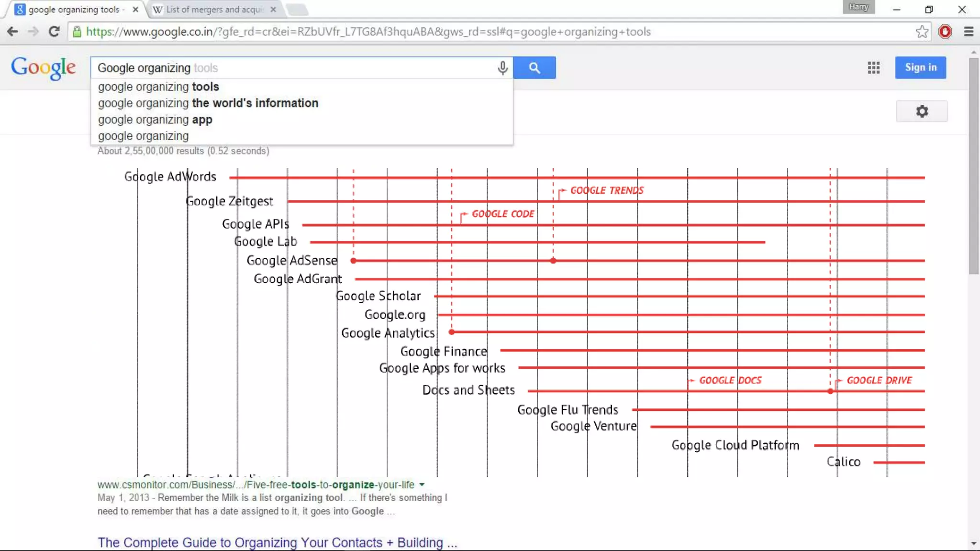The width and height of the screenshot is (980, 551).
Task: Bookmark page with star icon
Action: (x=922, y=32)
